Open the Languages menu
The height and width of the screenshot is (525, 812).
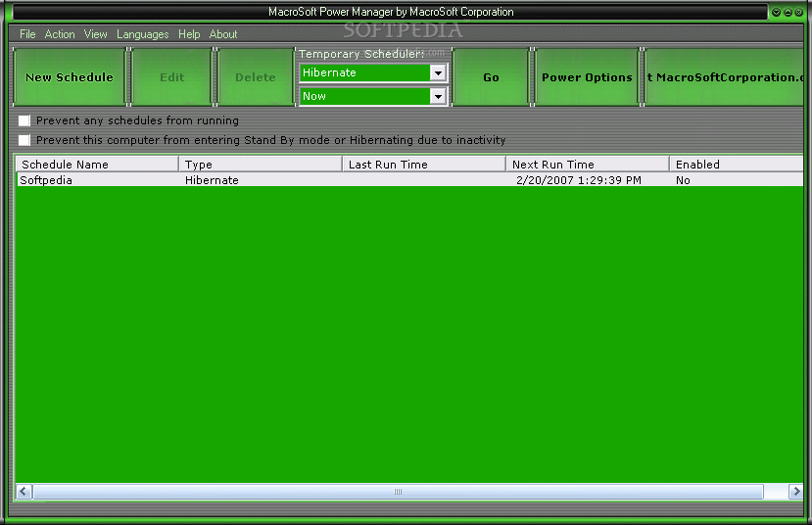tap(142, 34)
